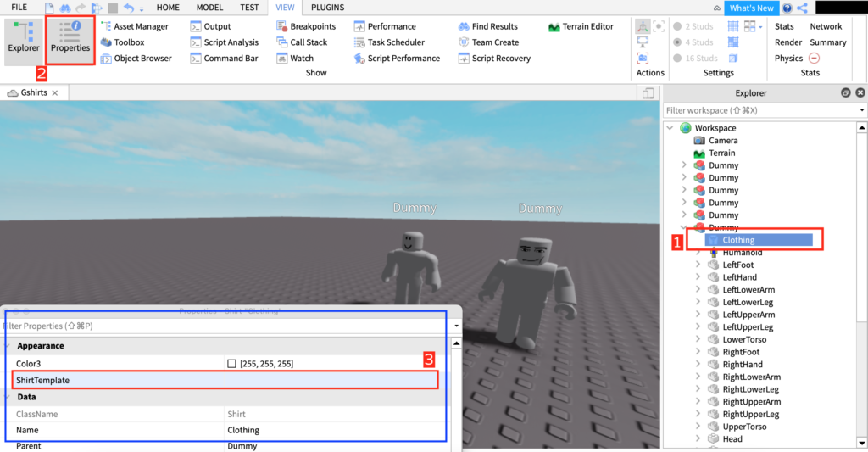Select the 16 Studs grid option
868x452 pixels.
click(x=695, y=59)
